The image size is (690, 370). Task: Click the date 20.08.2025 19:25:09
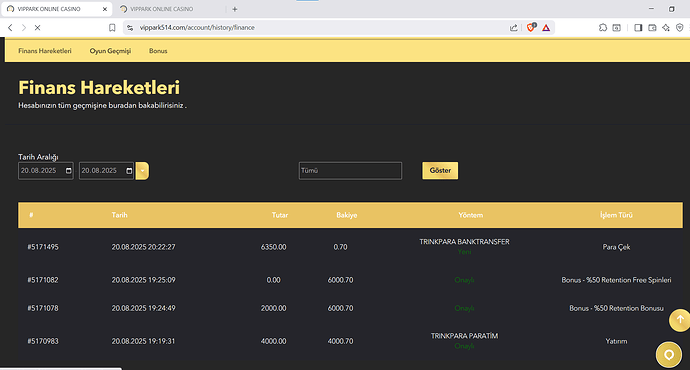click(143, 280)
